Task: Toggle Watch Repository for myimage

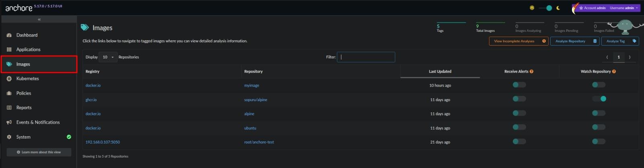Action: coord(599,85)
